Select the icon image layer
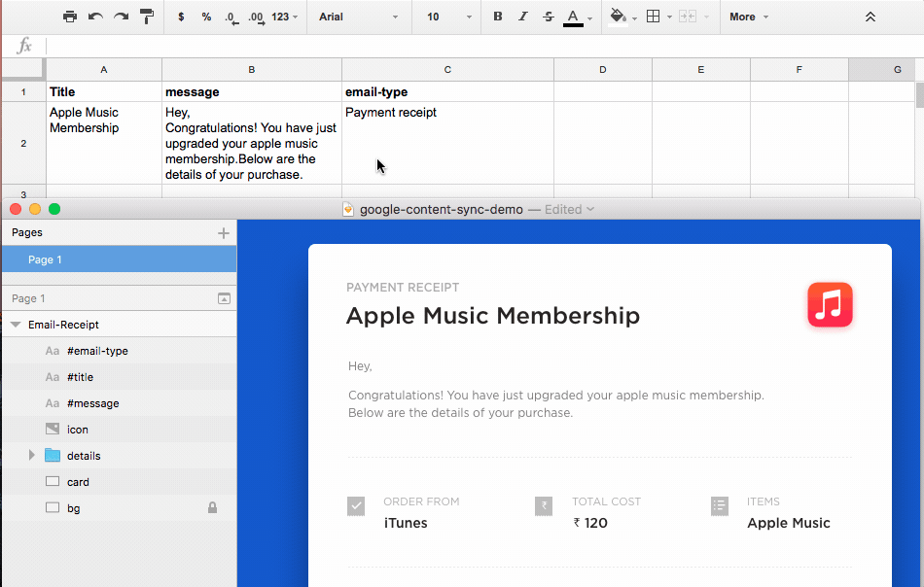 [119, 430]
